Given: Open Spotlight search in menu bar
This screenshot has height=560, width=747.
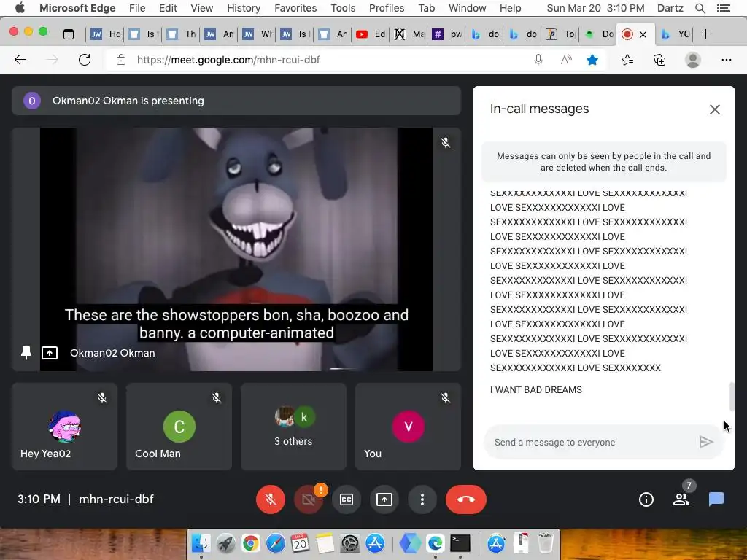Looking at the screenshot, I should (x=700, y=8).
